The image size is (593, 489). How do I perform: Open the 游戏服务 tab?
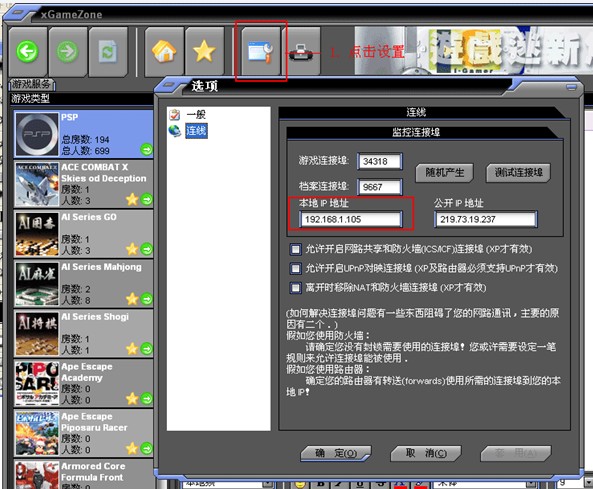coord(32,84)
